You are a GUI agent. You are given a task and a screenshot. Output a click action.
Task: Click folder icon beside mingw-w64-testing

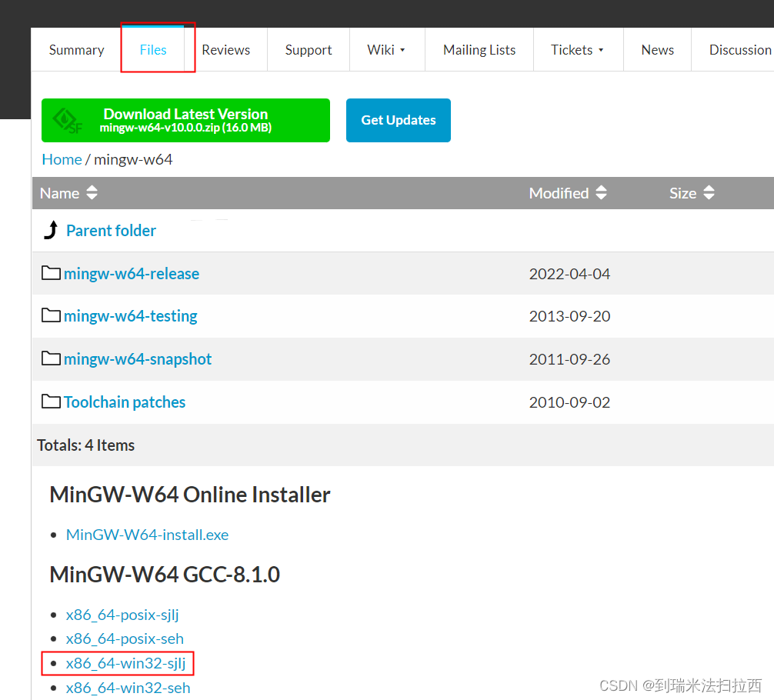51,315
